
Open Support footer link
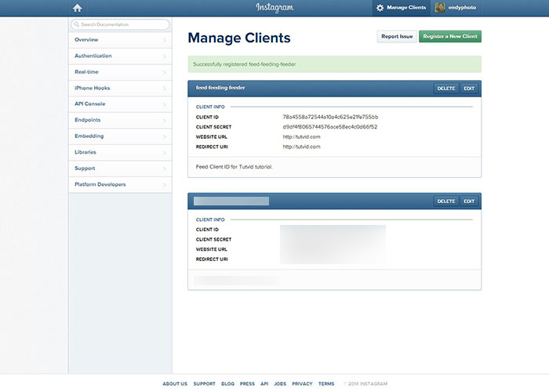(x=204, y=384)
